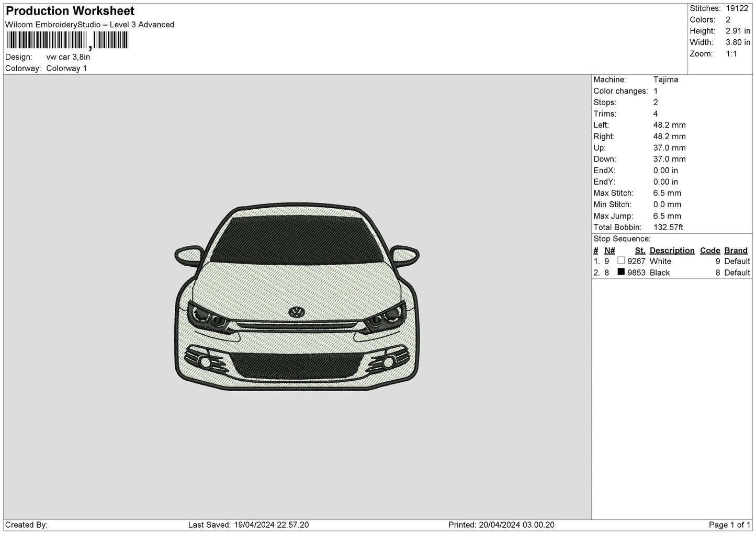
Task: Click the barcode in the header
Action: tap(67, 40)
